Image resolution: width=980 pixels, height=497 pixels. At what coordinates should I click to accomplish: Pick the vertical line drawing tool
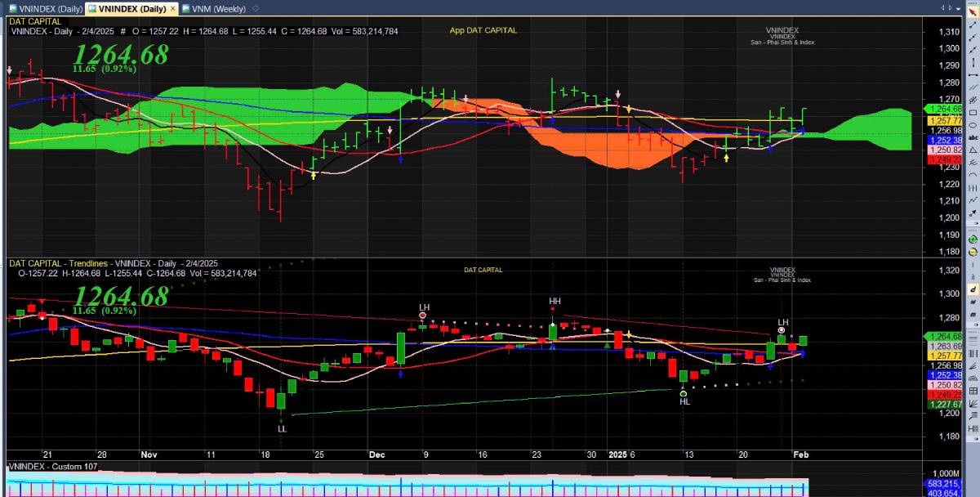pyautogui.click(x=973, y=51)
